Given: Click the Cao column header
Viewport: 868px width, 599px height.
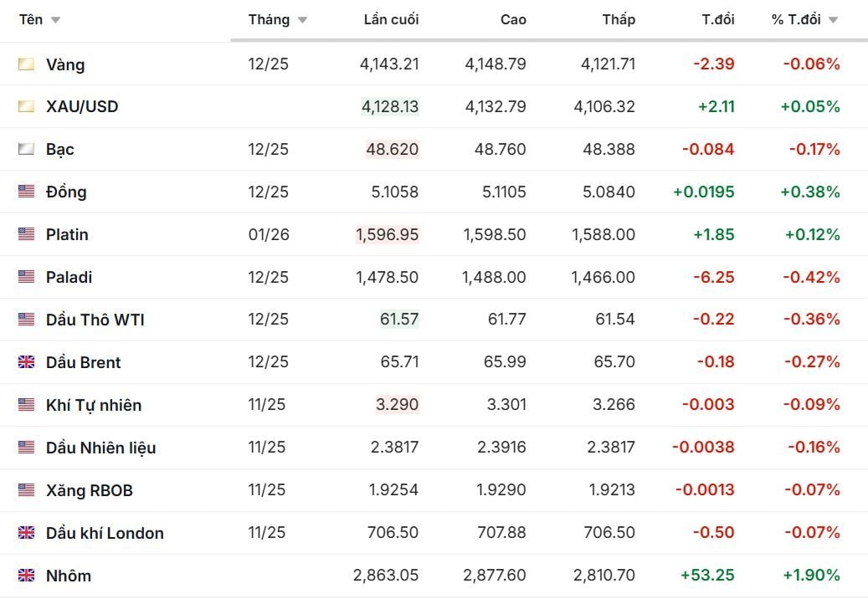Looking at the screenshot, I should [x=513, y=19].
